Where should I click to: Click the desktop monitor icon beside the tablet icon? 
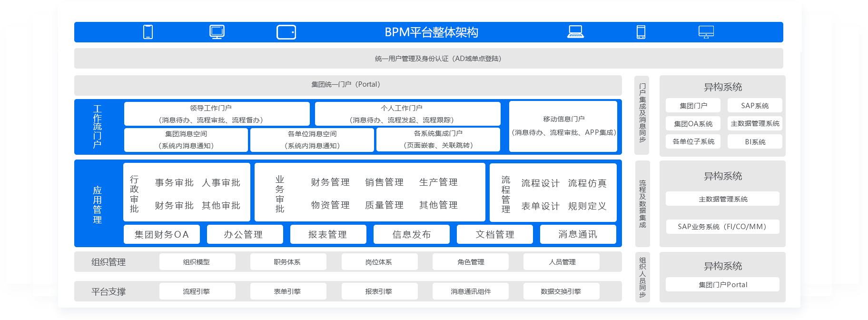pyautogui.click(x=217, y=32)
